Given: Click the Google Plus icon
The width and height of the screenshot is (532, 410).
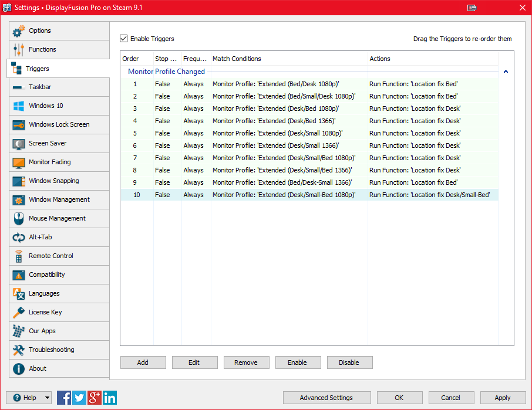Looking at the screenshot, I should click(95, 398).
